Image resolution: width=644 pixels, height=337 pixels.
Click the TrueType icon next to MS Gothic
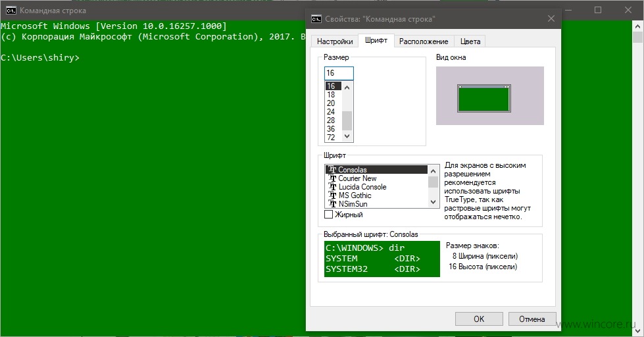coord(332,195)
